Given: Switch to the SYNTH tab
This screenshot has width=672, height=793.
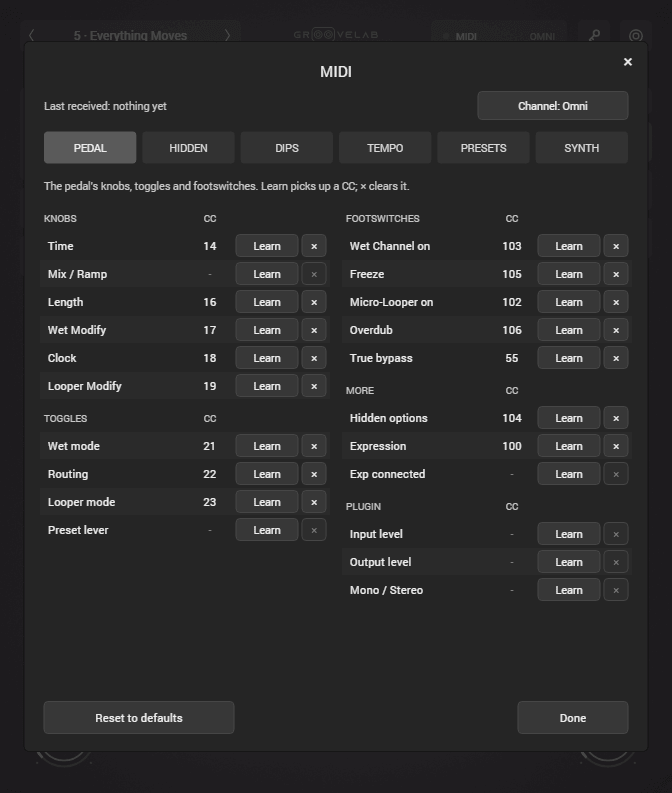Looking at the screenshot, I should pyautogui.click(x=581, y=148).
